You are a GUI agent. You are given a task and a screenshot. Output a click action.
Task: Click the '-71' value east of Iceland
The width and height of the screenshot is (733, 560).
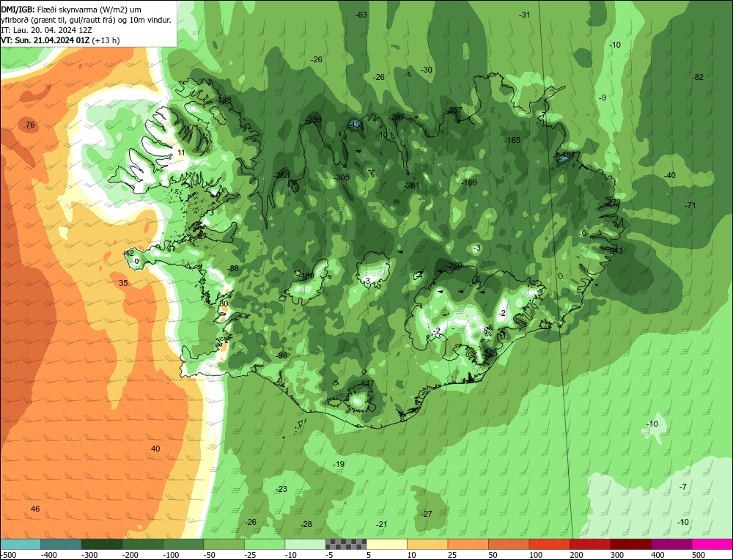690,205
